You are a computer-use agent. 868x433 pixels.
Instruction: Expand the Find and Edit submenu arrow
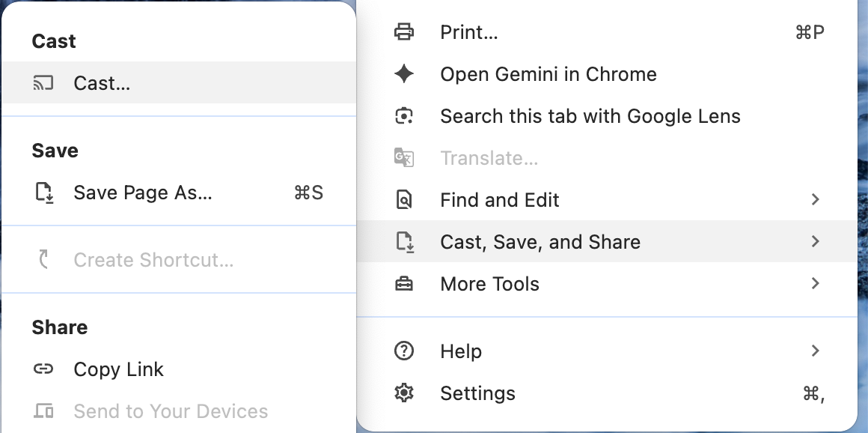pyautogui.click(x=815, y=199)
